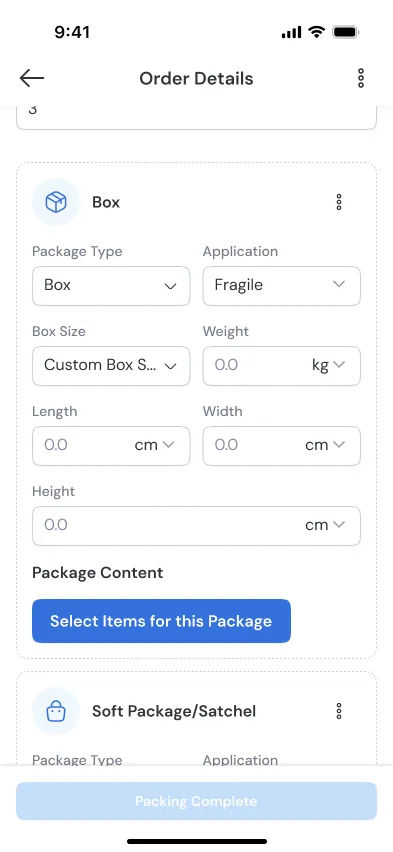This screenshot has width=393, height=852.
Task: Change the Width unit cm dropdown
Action: pyautogui.click(x=325, y=445)
